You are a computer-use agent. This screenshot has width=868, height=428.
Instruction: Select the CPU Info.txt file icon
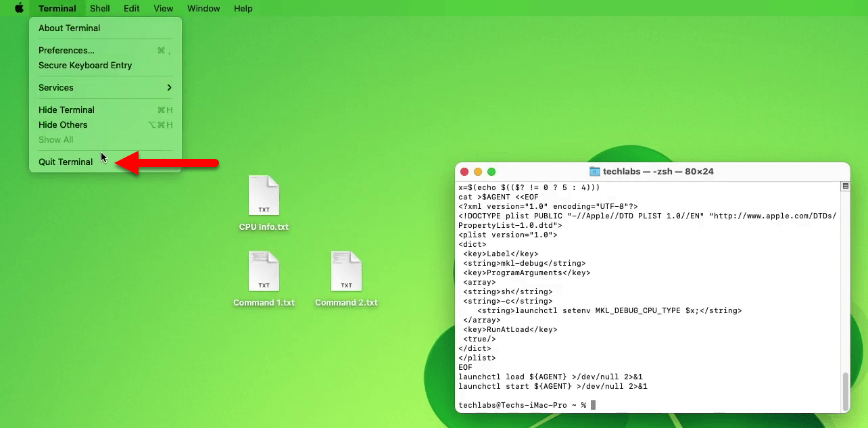coord(264,196)
